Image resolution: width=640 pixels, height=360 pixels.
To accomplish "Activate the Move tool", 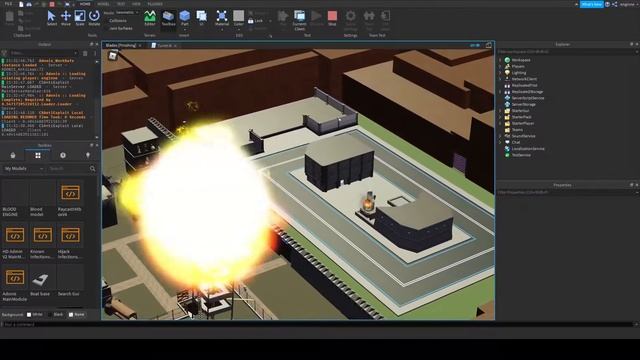I will tap(66, 18).
